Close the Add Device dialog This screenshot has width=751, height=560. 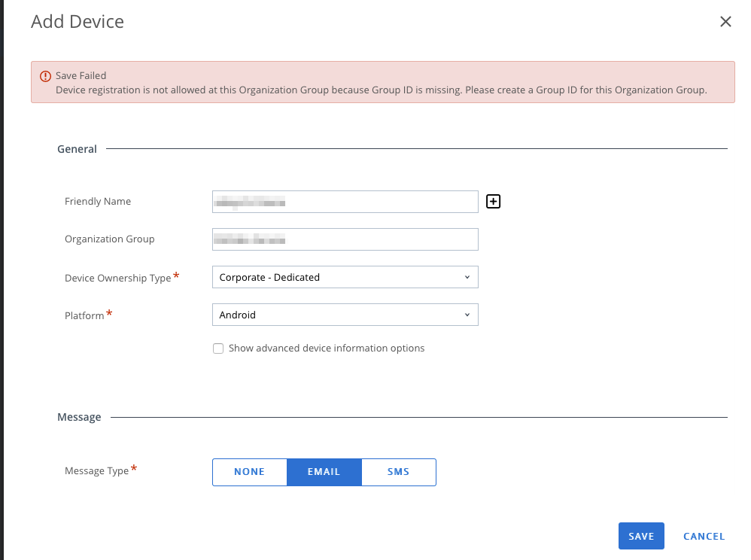[725, 22]
